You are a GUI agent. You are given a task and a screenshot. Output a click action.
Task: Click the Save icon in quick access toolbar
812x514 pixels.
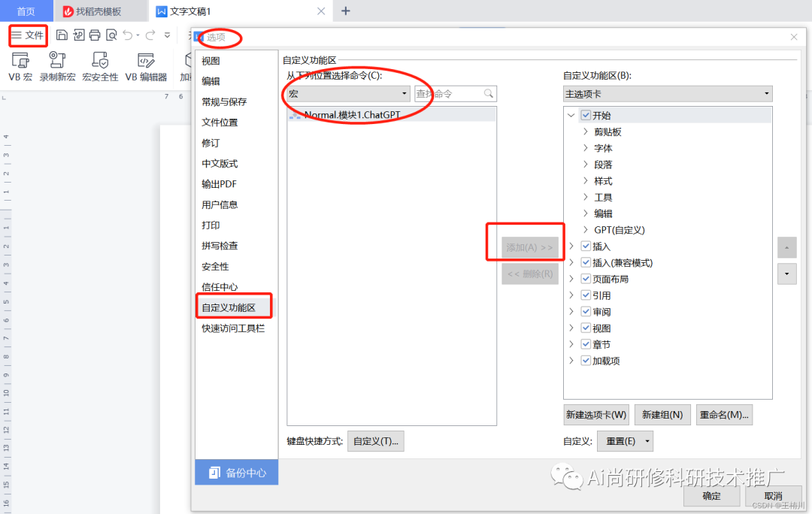point(62,35)
